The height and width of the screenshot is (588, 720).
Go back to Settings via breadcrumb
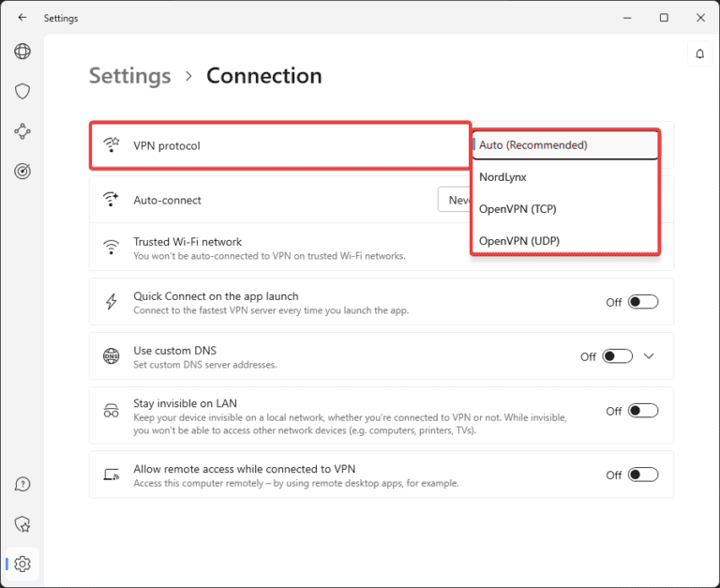[129, 76]
